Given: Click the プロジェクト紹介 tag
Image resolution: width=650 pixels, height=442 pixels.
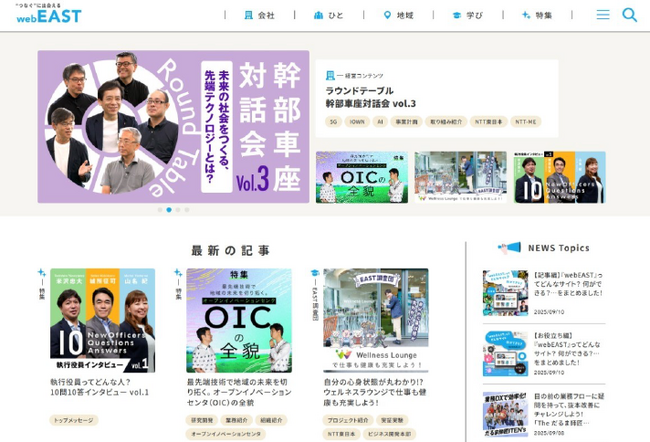Looking at the screenshot, I should pyautogui.click(x=348, y=420).
